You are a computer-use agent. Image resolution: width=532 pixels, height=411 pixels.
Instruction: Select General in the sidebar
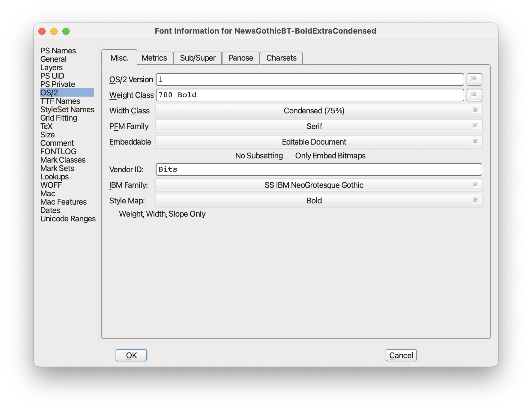(53, 59)
